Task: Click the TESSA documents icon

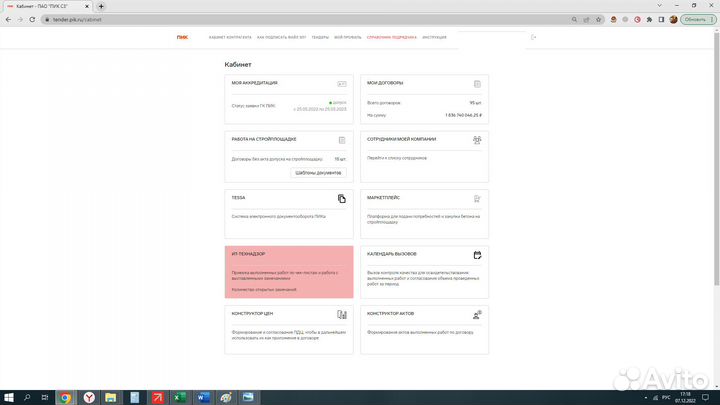Action: [x=342, y=198]
